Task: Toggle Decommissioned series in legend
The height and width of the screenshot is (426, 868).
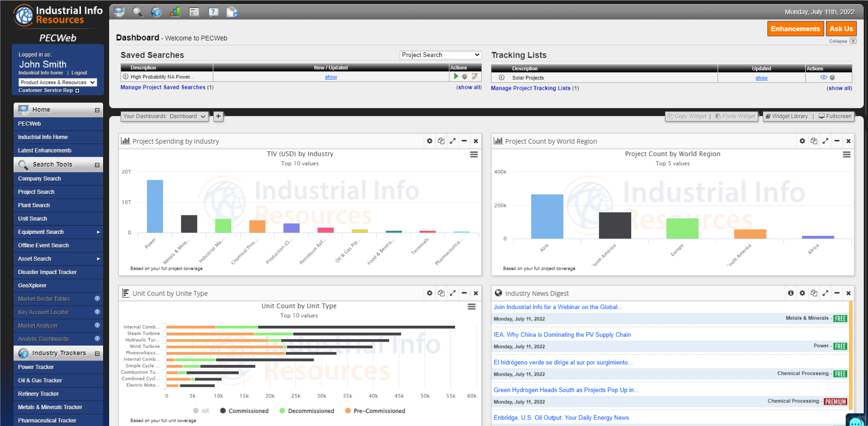Action: coord(307,411)
